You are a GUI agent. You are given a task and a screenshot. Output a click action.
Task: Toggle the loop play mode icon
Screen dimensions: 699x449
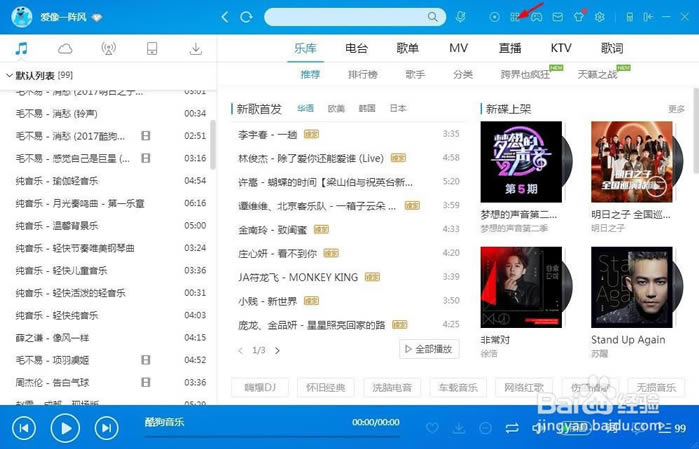coord(512,428)
